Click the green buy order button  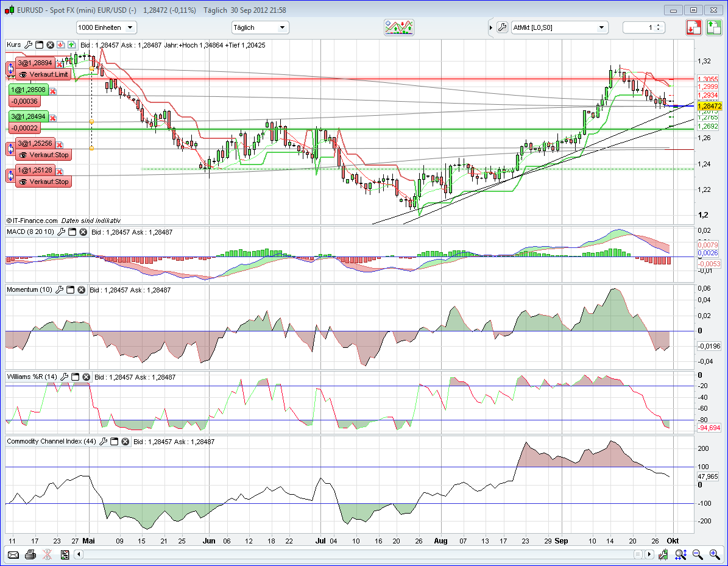[714, 27]
